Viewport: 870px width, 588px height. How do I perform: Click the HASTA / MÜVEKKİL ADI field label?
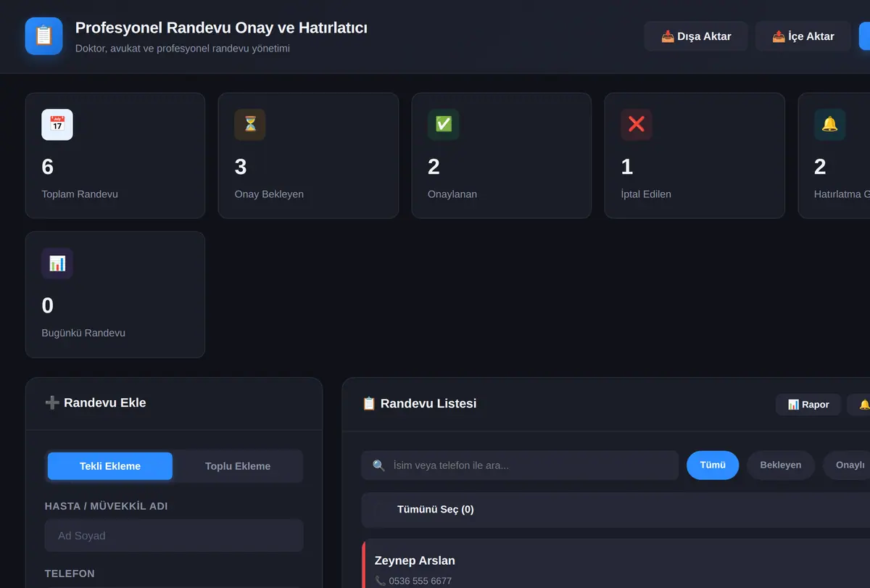[106, 506]
